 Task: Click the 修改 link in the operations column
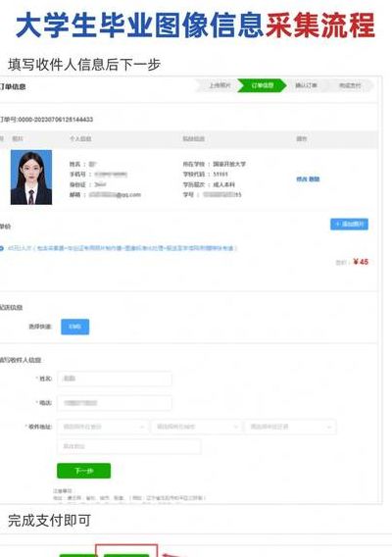click(302, 179)
